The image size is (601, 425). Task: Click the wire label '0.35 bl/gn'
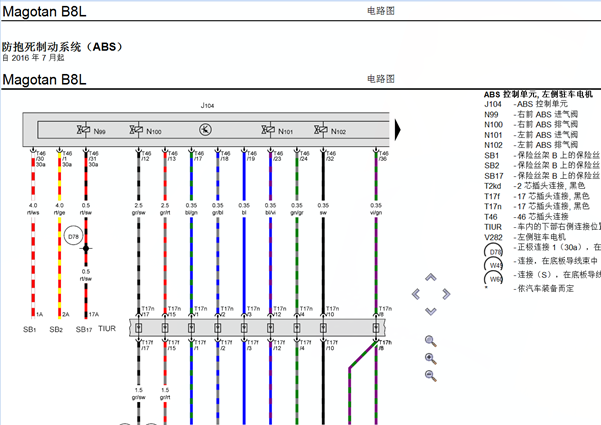pyautogui.click(x=191, y=209)
